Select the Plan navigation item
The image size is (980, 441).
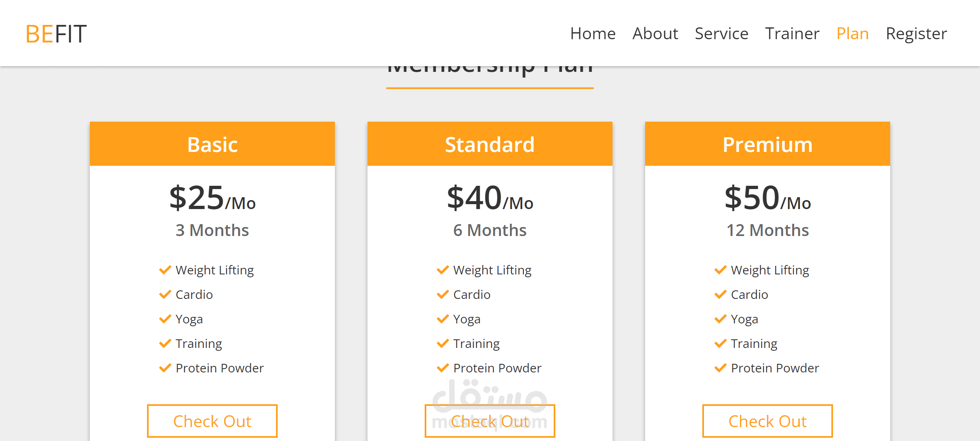click(x=853, y=33)
